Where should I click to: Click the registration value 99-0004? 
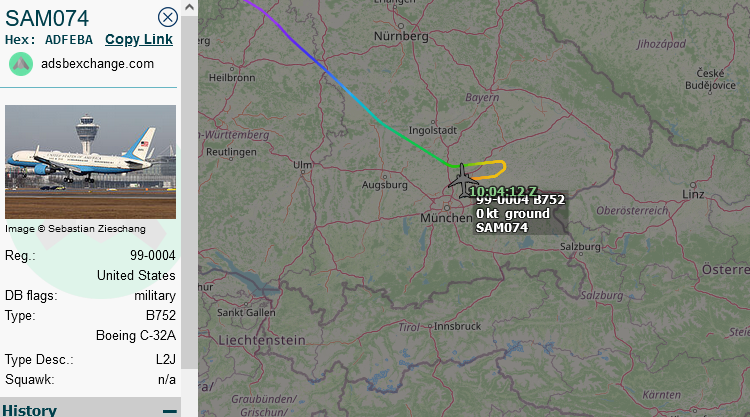pos(153,255)
